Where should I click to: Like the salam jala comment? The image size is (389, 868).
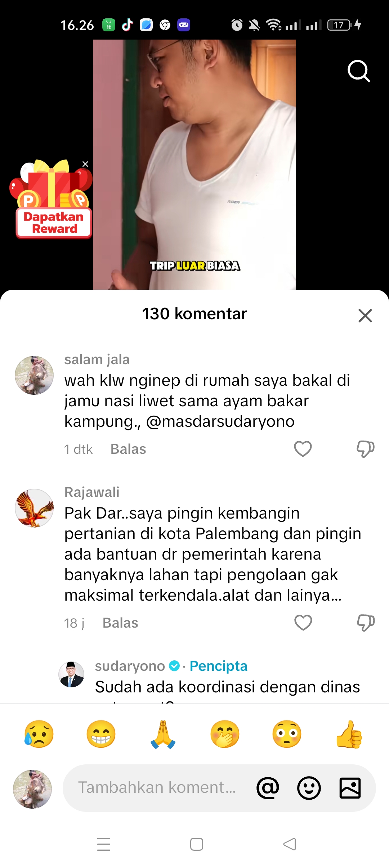coord(303,449)
